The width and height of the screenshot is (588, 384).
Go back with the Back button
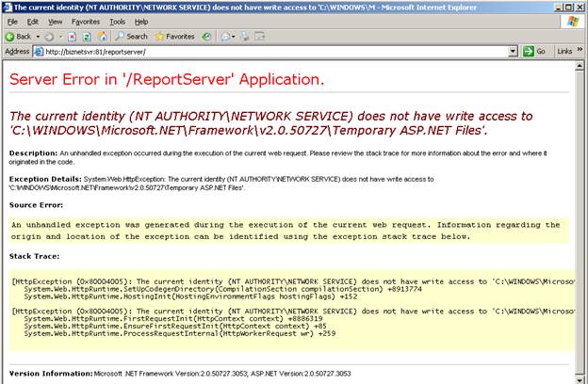pyautogui.click(x=18, y=37)
